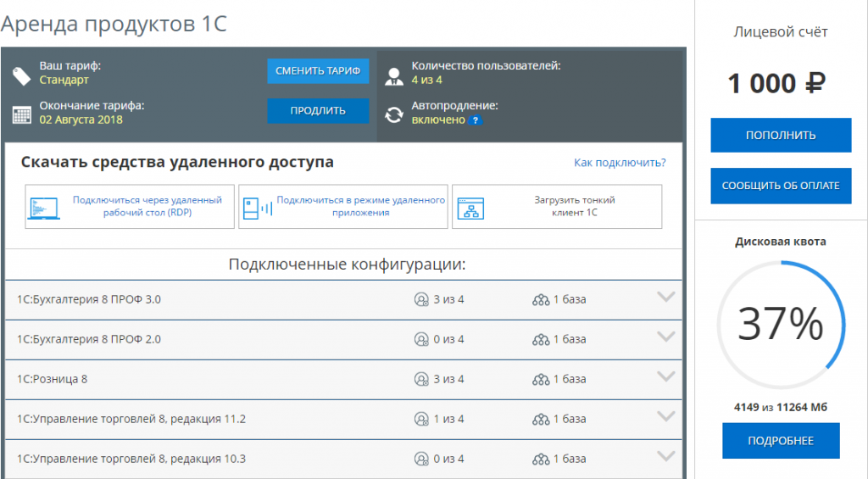Click the remote application mode icon

pyautogui.click(x=258, y=209)
